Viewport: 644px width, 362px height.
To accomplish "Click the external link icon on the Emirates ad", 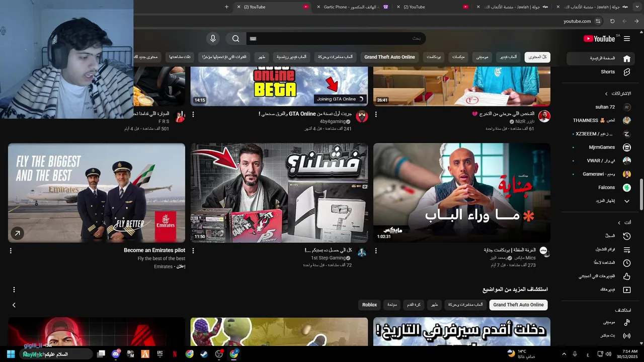I will 17,233.
